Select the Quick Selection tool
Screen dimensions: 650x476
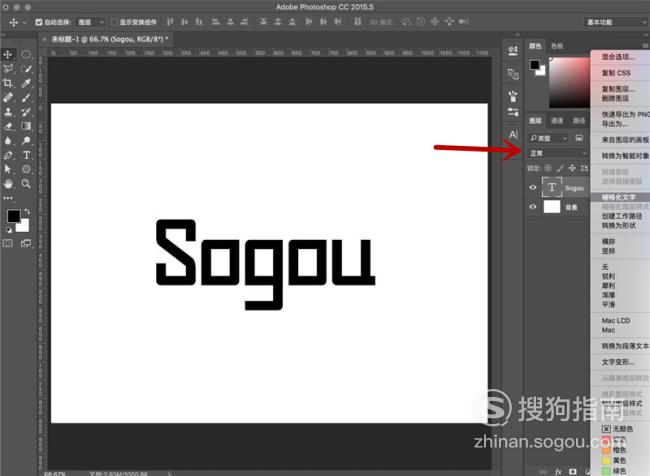[x=26, y=69]
